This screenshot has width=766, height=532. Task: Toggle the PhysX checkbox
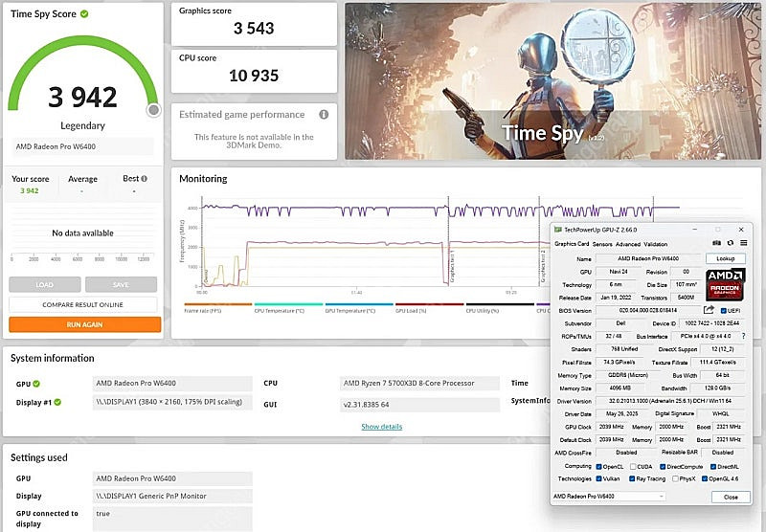point(675,478)
